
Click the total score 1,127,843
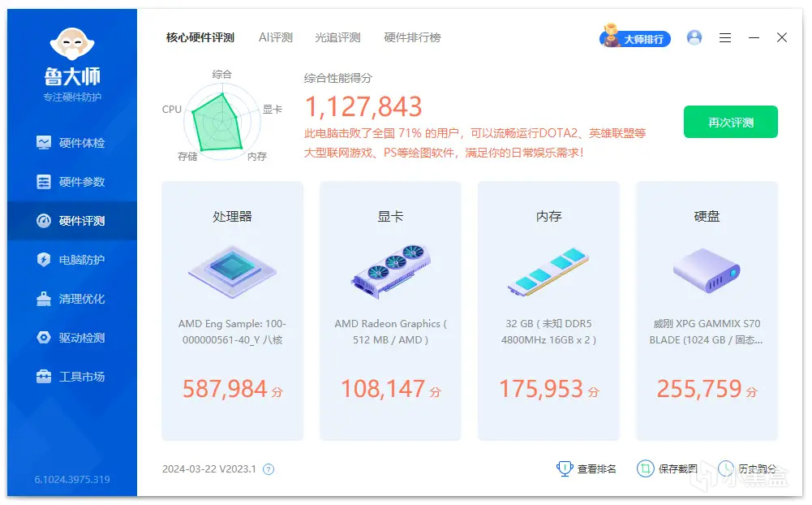[363, 107]
